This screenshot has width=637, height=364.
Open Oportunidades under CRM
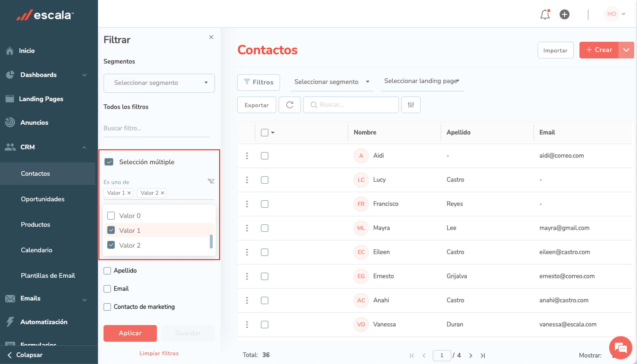pyautogui.click(x=42, y=199)
